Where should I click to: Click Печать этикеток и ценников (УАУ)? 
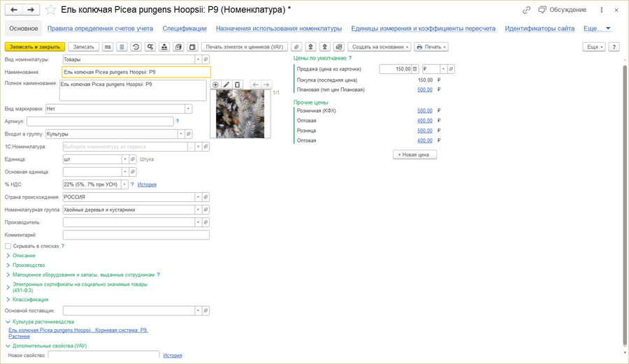pyautogui.click(x=245, y=47)
